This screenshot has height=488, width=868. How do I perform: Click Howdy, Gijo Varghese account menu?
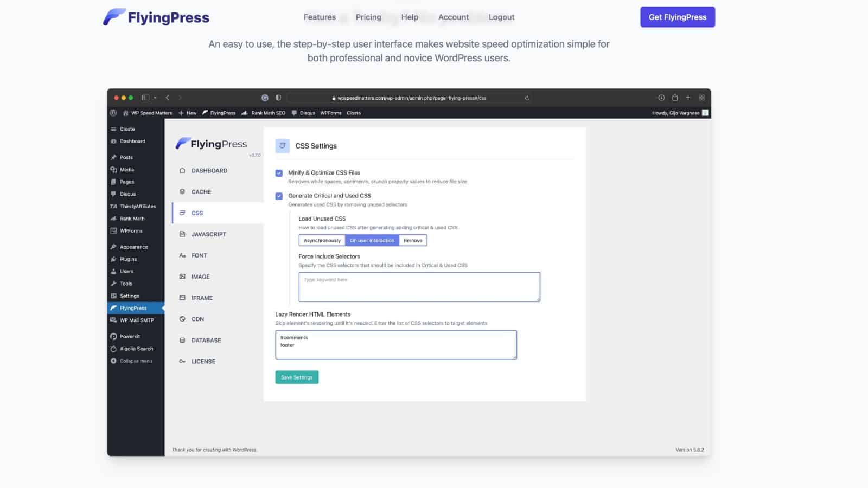(x=680, y=113)
